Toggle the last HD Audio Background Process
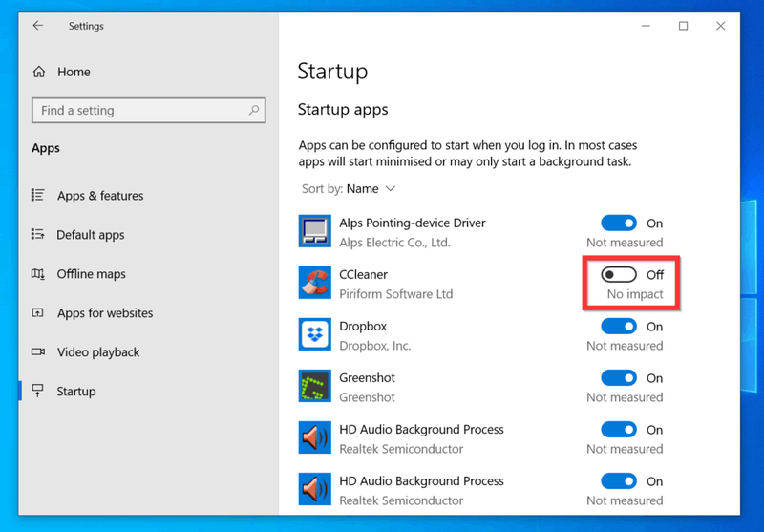 [619, 481]
